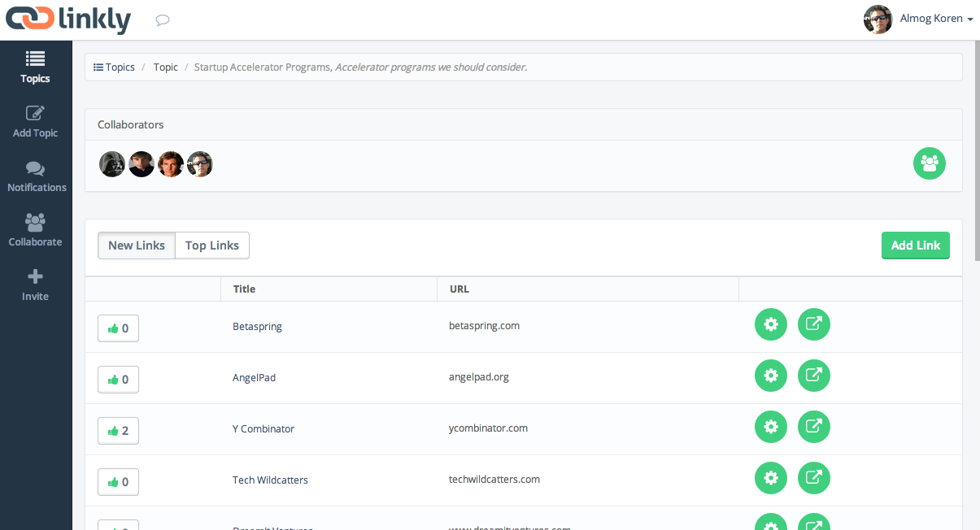This screenshot has height=530, width=980.
Task: Open Invite in the sidebar
Action: coord(35,285)
